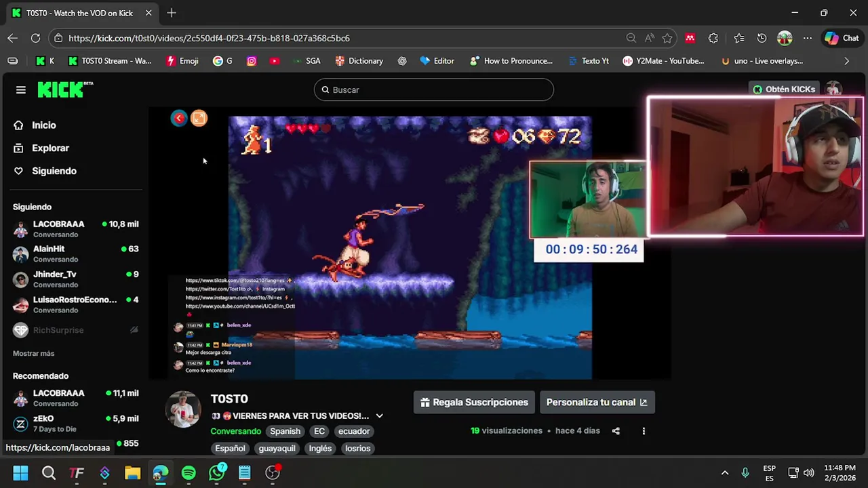868x488 pixels.
Task: Click the share icon next to hace 4 días
Action: coord(616,431)
